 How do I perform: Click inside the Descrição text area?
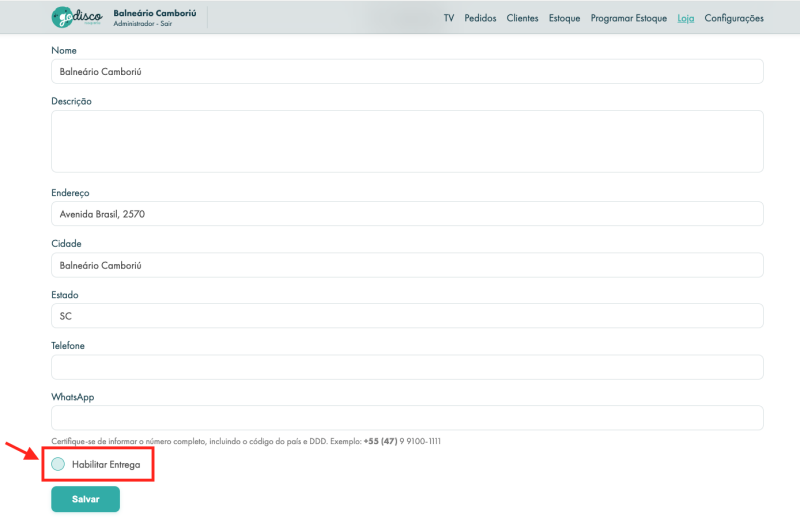tap(407, 141)
